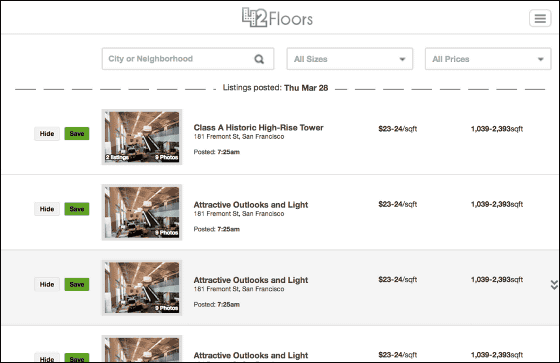Open highlighted row Attractive Outlooks and Light title
Image resolution: width=560 pixels, height=363 pixels.
click(x=251, y=280)
